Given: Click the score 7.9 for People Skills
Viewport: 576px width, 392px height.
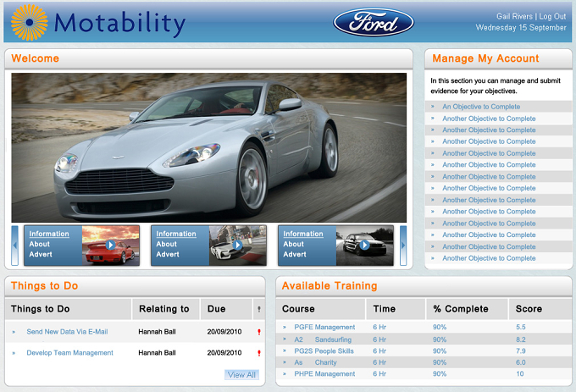Looking at the screenshot, I should click(x=521, y=351).
